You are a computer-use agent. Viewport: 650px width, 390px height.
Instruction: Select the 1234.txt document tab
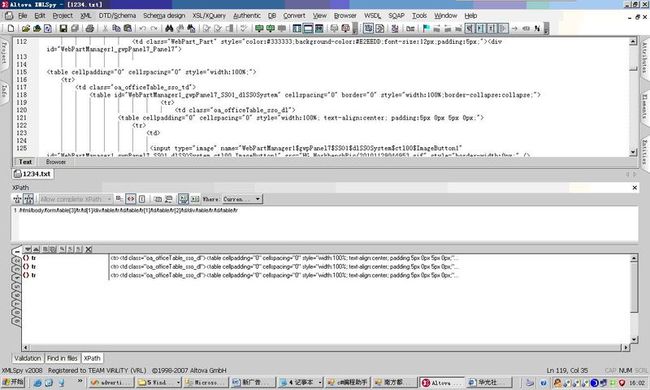(32, 174)
